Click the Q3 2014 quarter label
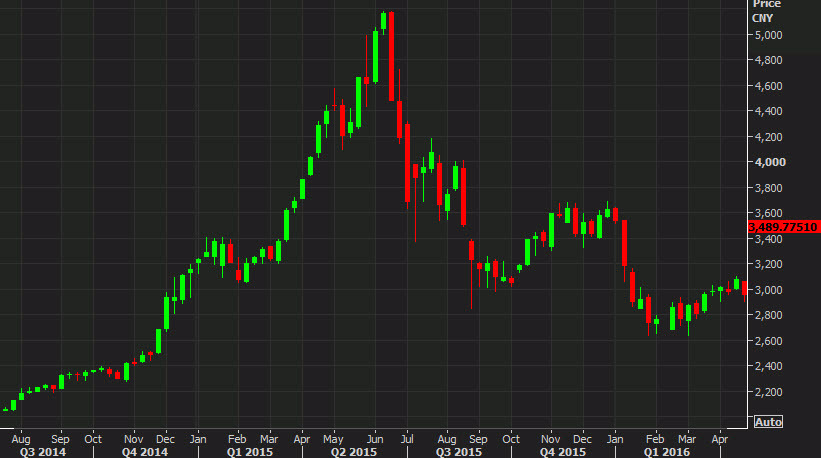The height and width of the screenshot is (458, 821). click(x=42, y=452)
